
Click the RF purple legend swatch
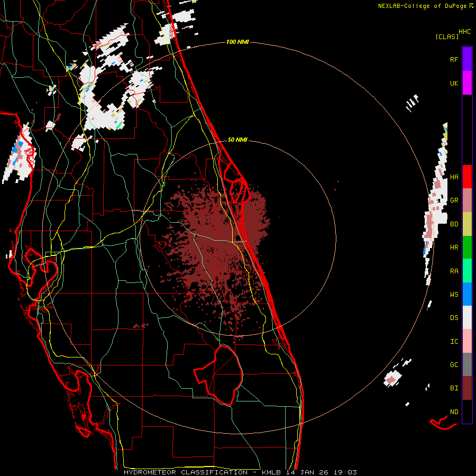(x=467, y=59)
